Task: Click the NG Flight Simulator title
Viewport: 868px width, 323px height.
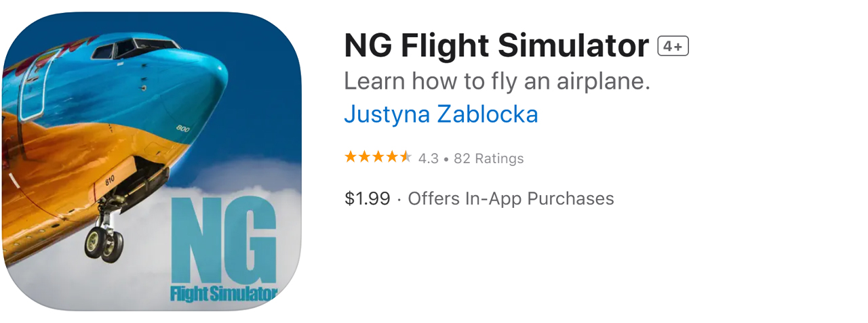Action: [x=496, y=46]
